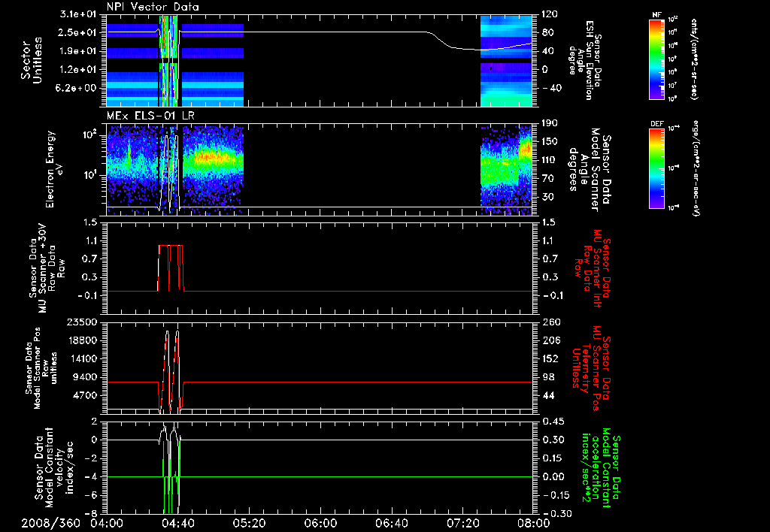770x532 pixels.
Task: Click the -6 velocity tick label
Action: coord(91,496)
